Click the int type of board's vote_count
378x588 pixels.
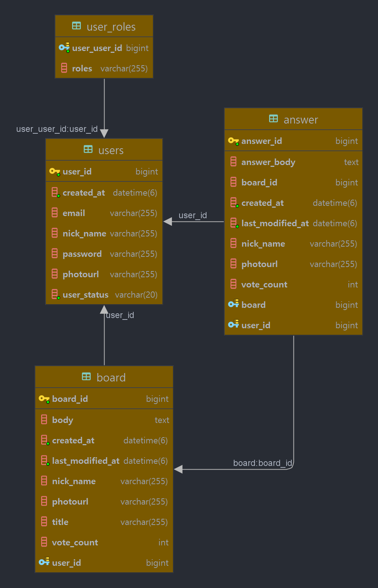pos(164,542)
